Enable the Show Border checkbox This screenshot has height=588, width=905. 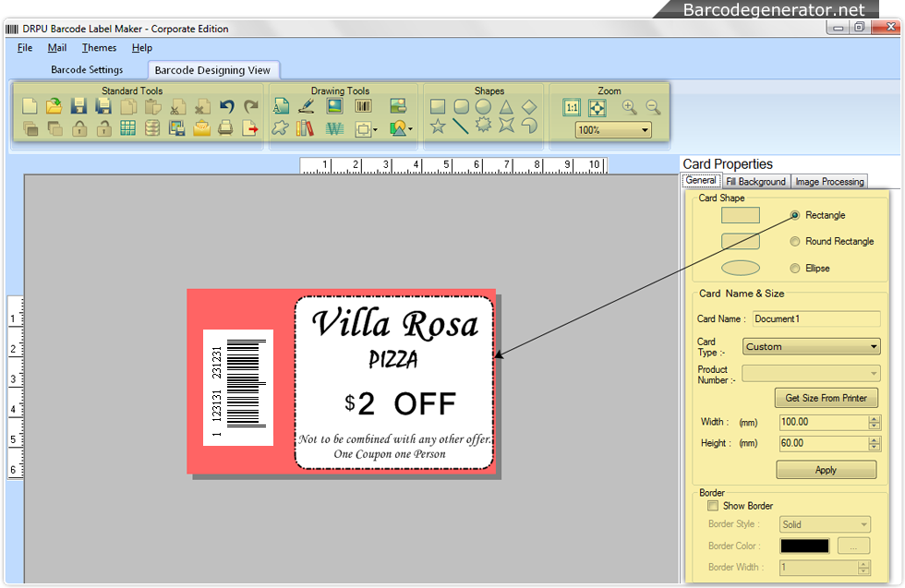713,505
